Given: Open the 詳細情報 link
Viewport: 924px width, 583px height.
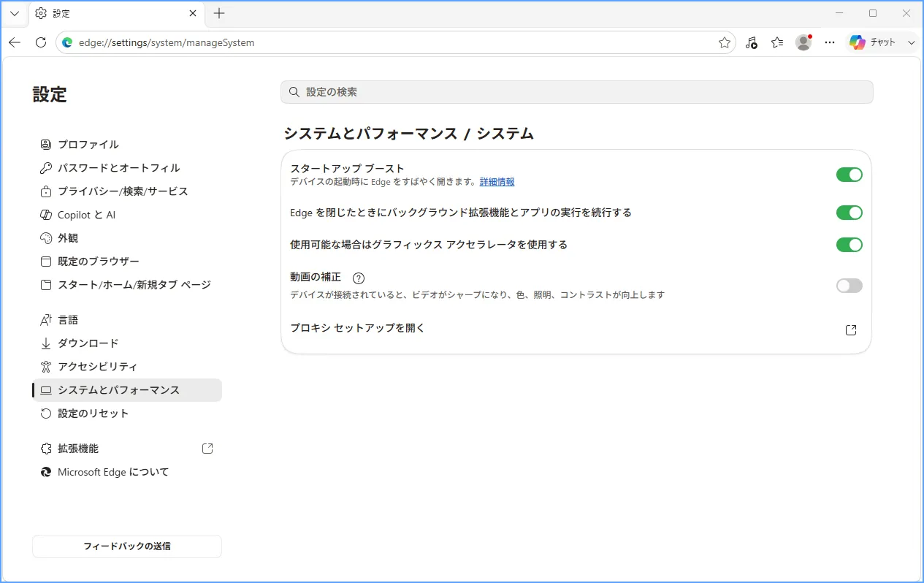Looking at the screenshot, I should pyautogui.click(x=497, y=182).
